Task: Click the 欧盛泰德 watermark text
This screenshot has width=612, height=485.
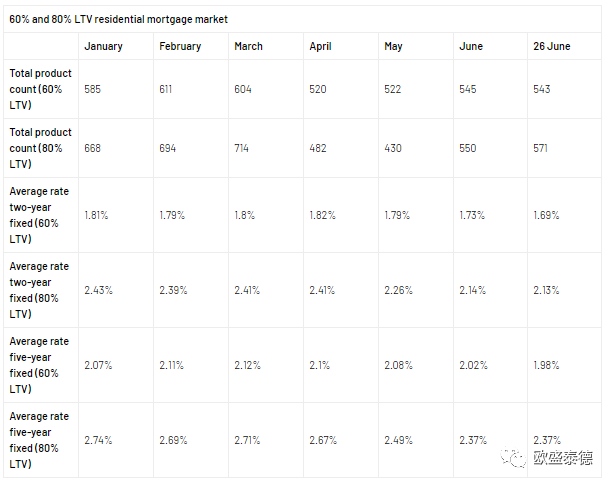Action: pos(563,458)
